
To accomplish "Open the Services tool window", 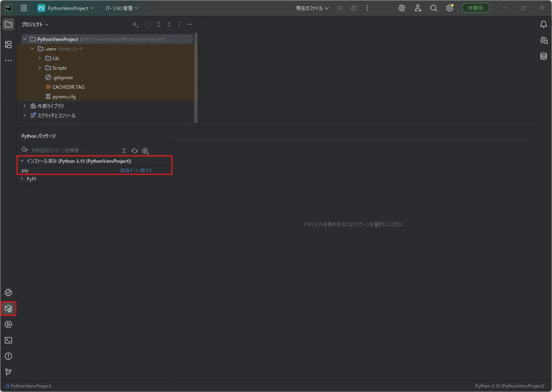I will [8, 324].
